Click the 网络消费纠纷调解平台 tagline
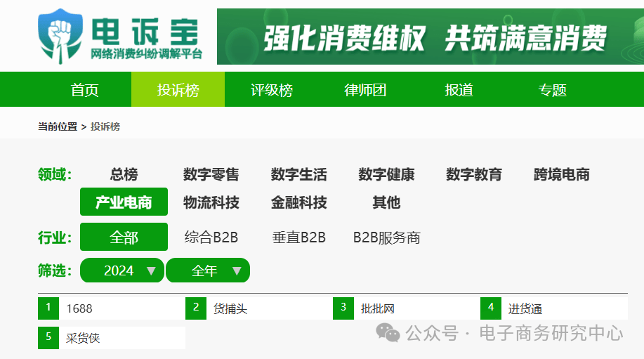 (146, 54)
